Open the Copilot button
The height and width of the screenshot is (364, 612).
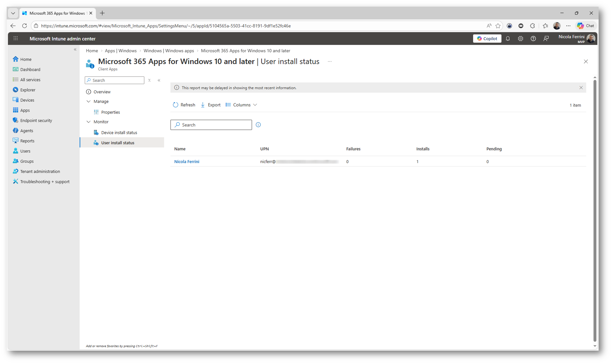487,38
